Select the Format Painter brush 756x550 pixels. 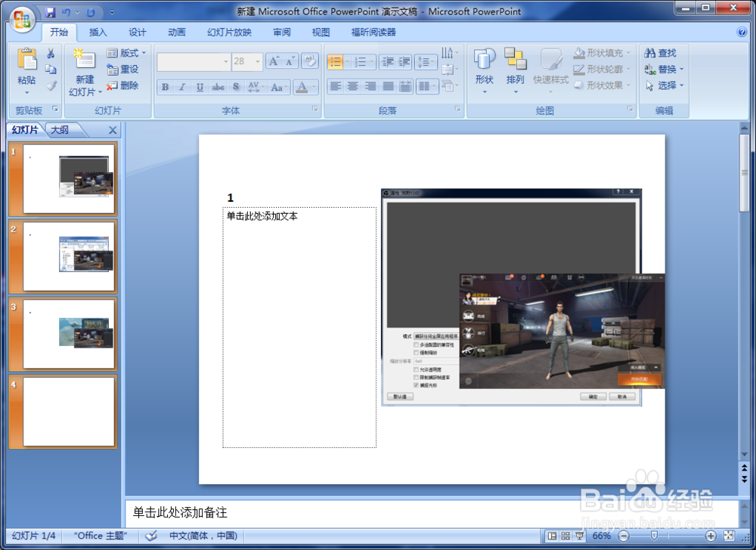tap(51, 85)
